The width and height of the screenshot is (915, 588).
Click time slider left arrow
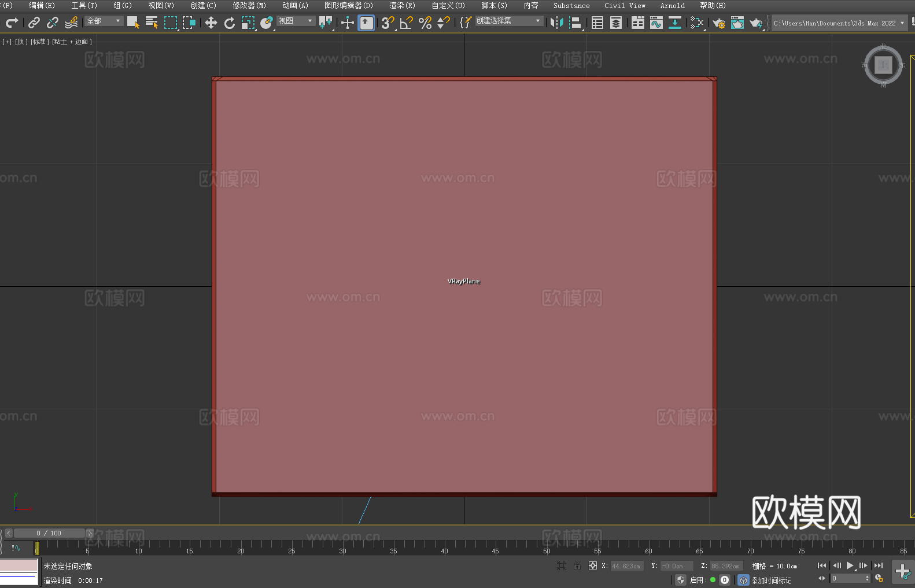(9, 533)
